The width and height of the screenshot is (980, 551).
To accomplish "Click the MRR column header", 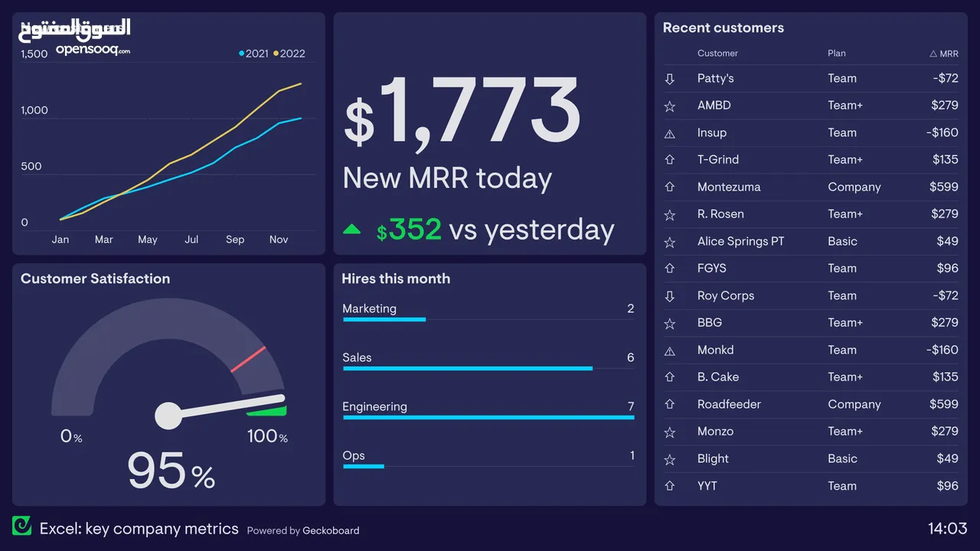I will pos(943,54).
